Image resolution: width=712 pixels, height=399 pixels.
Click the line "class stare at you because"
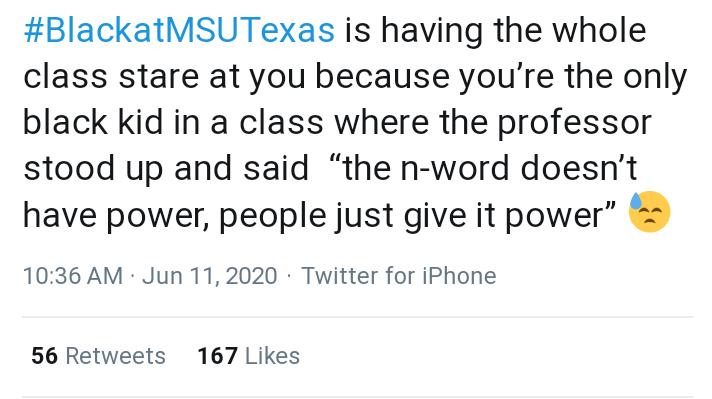pyautogui.click(x=236, y=77)
